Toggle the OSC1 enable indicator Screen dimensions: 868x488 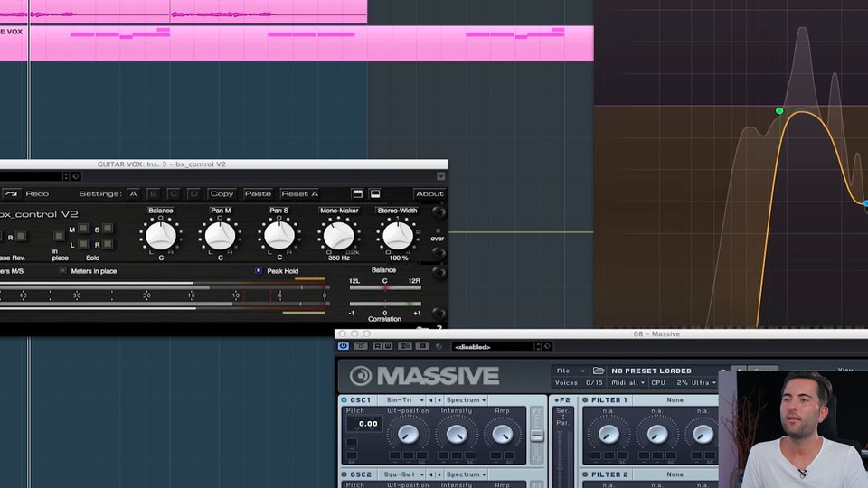coord(344,399)
